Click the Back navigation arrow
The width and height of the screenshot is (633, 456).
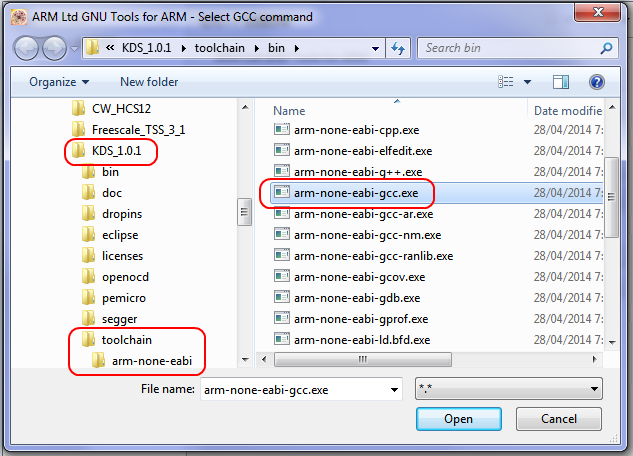point(26,48)
